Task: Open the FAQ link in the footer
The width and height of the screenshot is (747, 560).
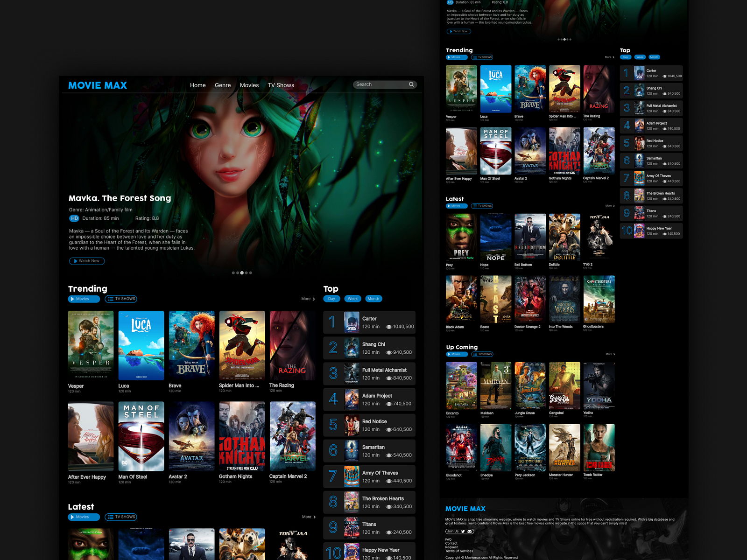Action: pyautogui.click(x=450, y=539)
